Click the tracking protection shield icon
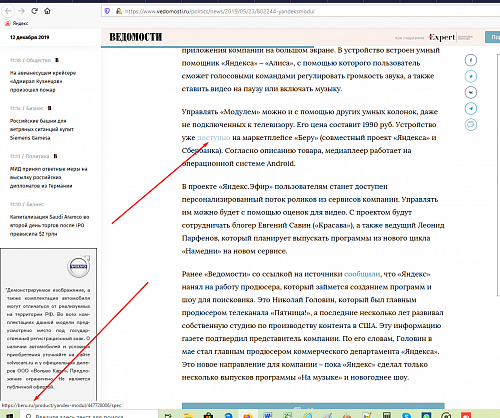Viewport: 500px width, 418px height. [x=107, y=11]
